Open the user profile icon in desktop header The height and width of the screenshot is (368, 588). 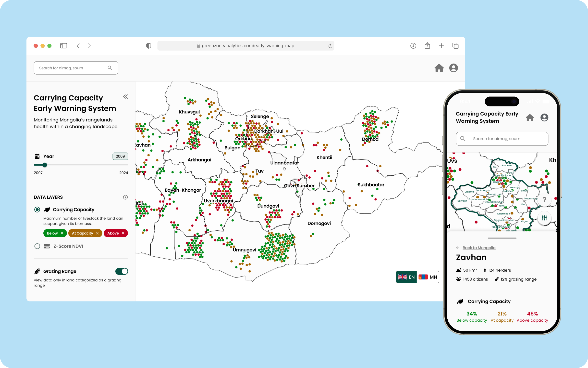pyautogui.click(x=453, y=68)
